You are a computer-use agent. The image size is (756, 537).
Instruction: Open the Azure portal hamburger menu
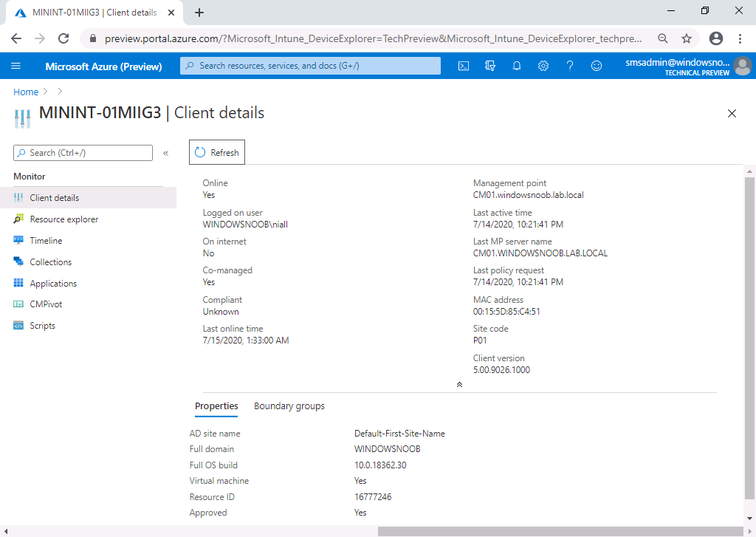(x=16, y=66)
